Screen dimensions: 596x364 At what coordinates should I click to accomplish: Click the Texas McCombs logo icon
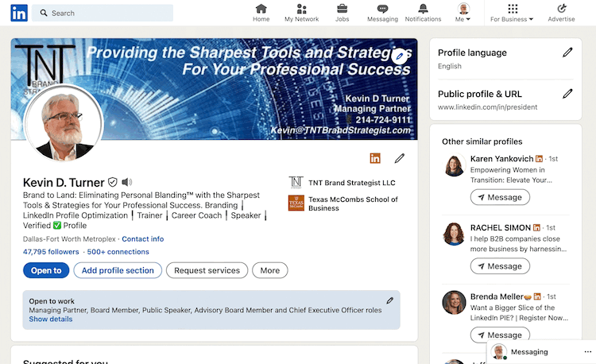click(x=296, y=203)
